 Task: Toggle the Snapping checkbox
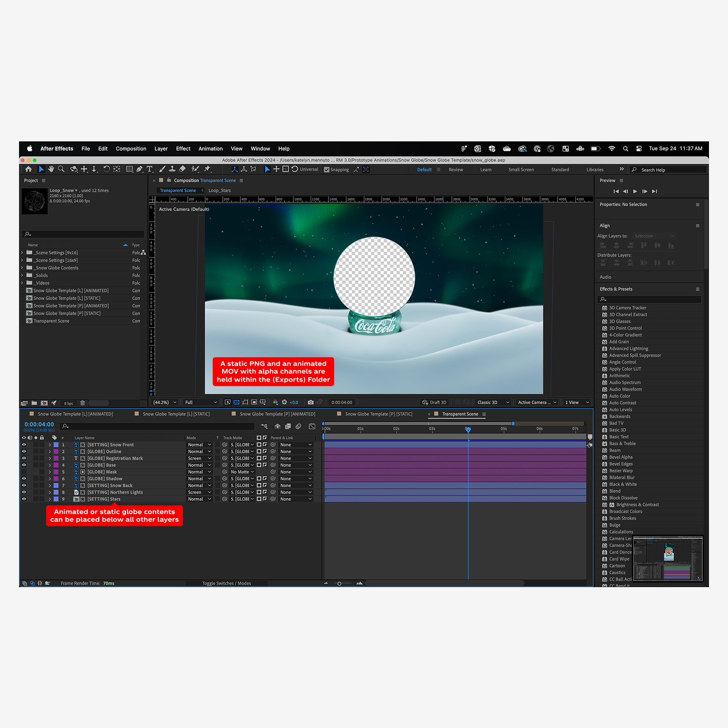(326, 170)
